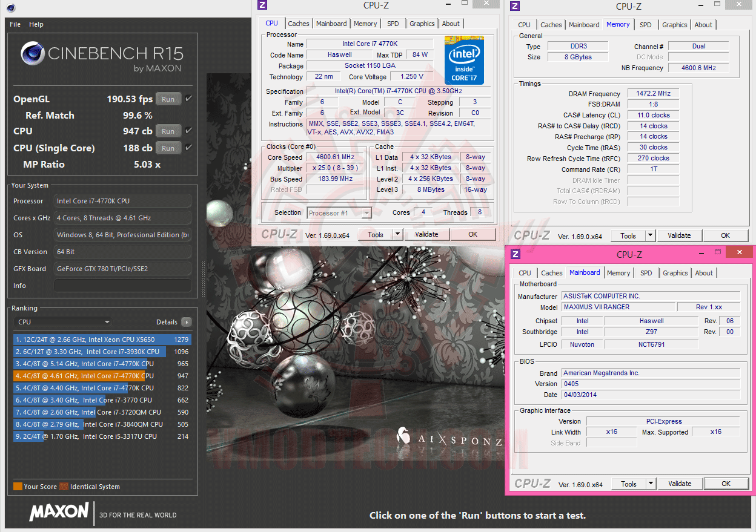Click the MAXON logo at bottom left
The image size is (756, 532).
(59, 512)
